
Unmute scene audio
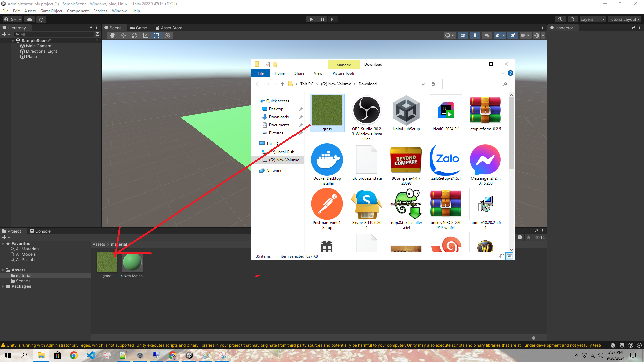click(x=487, y=35)
